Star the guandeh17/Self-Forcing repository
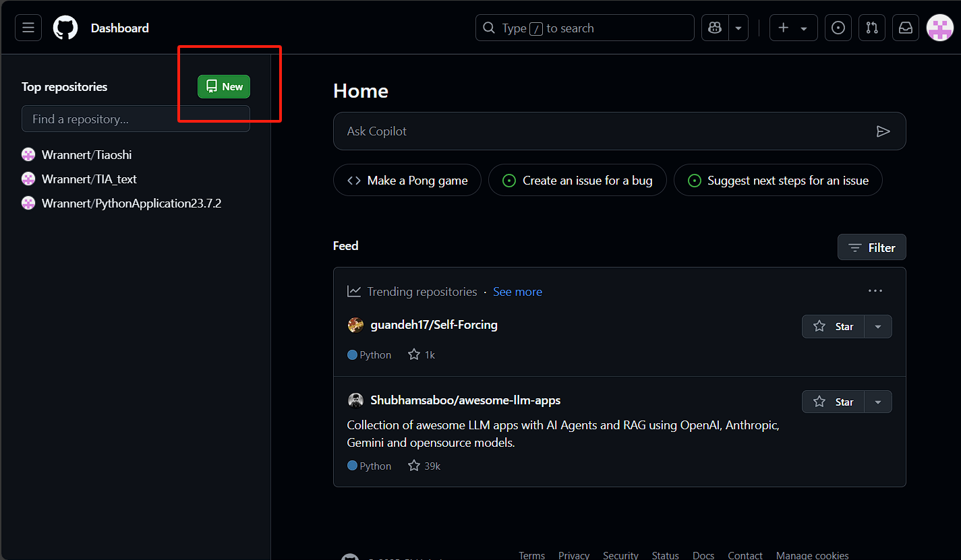961x560 pixels. point(833,326)
